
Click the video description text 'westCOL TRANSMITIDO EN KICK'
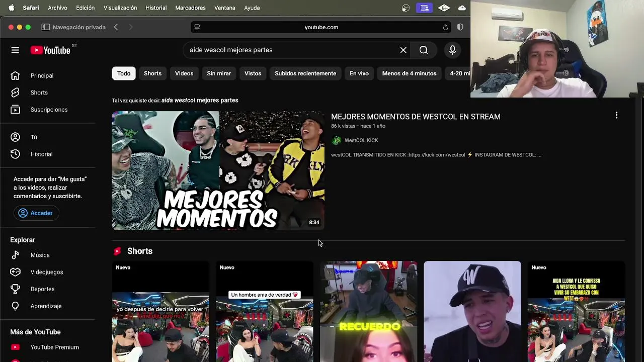pyautogui.click(x=436, y=155)
